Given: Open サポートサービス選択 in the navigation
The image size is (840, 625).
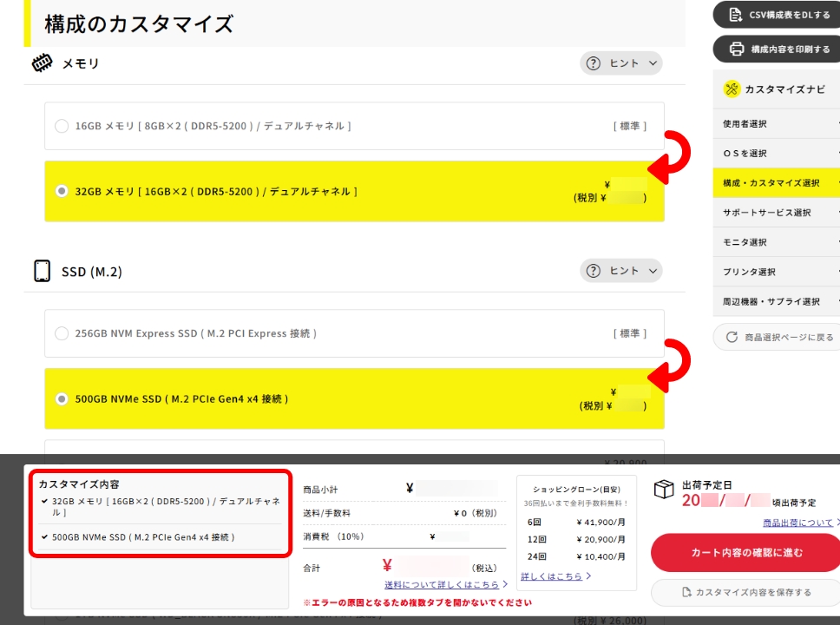Looking at the screenshot, I should [x=766, y=213].
